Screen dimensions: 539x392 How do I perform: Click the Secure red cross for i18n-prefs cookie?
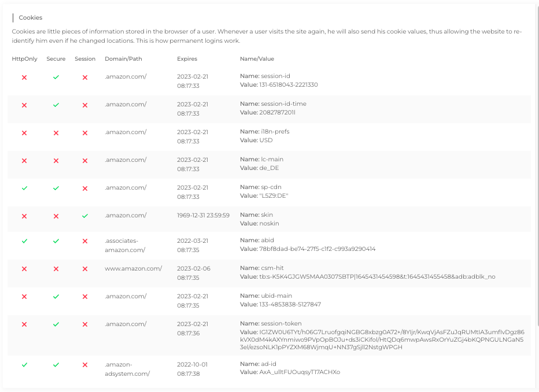[56, 133]
